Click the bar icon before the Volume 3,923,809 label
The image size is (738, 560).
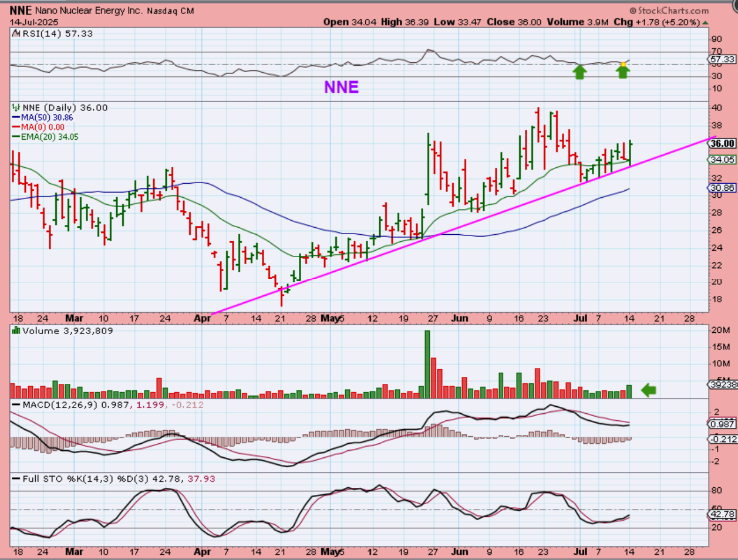pos(15,330)
